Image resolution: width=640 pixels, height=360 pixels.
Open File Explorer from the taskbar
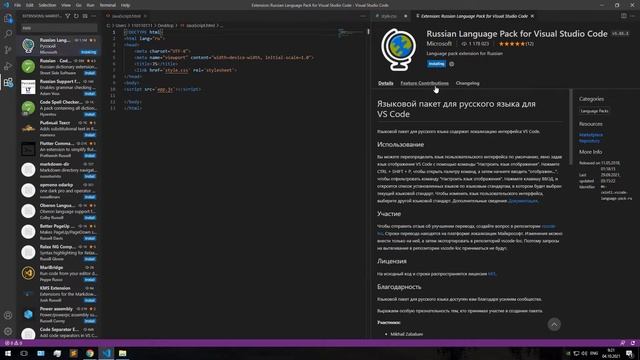122,353
